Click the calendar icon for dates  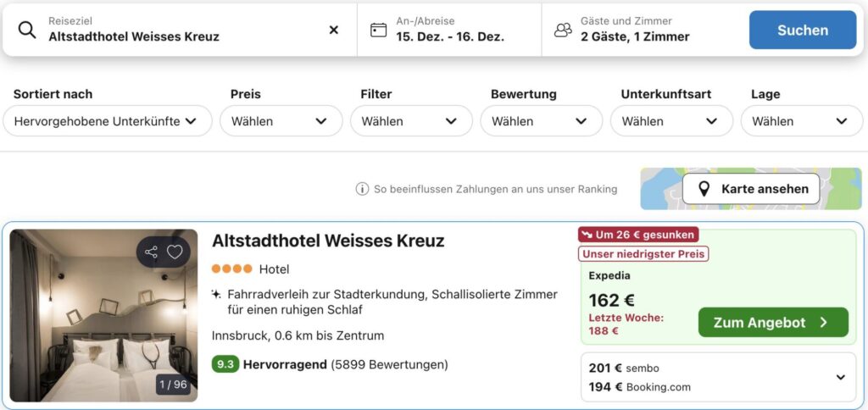point(379,30)
